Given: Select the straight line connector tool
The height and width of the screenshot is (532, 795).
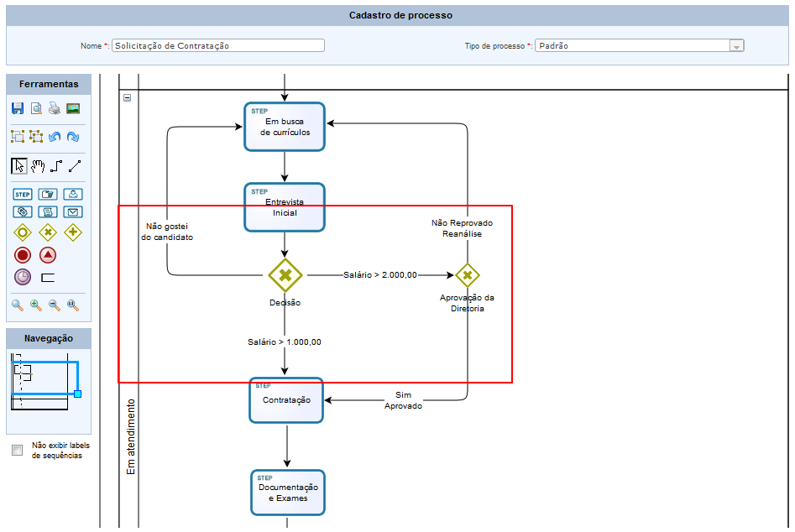Looking at the screenshot, I should pos(74,165).
